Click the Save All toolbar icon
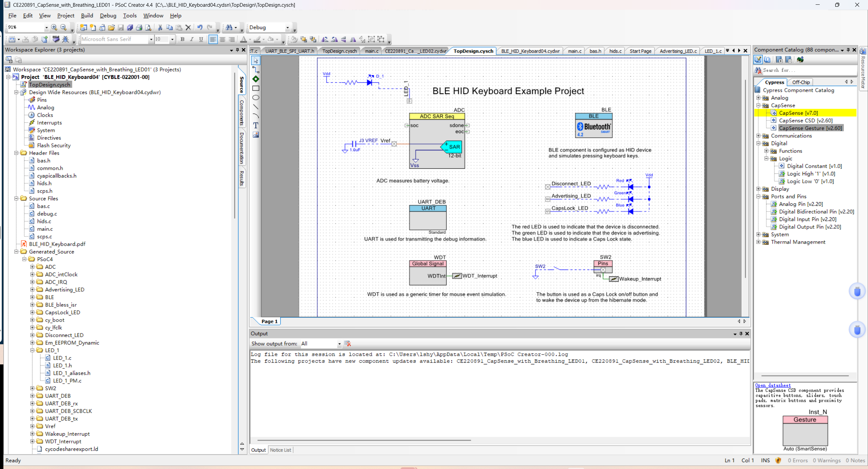The image size is (868, 469). pos(130,27)
